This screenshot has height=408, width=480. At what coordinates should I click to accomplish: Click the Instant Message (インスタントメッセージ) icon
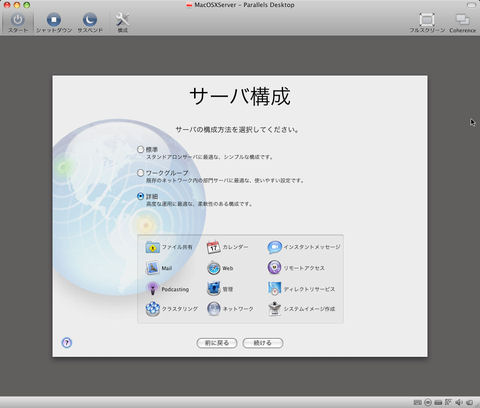[x=274, y=247]
